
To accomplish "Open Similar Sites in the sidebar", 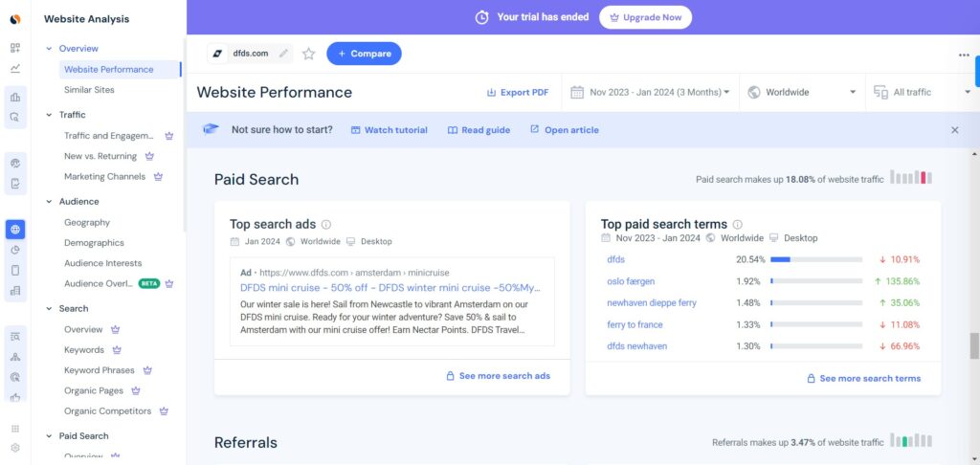I will (x=89, y=90).
